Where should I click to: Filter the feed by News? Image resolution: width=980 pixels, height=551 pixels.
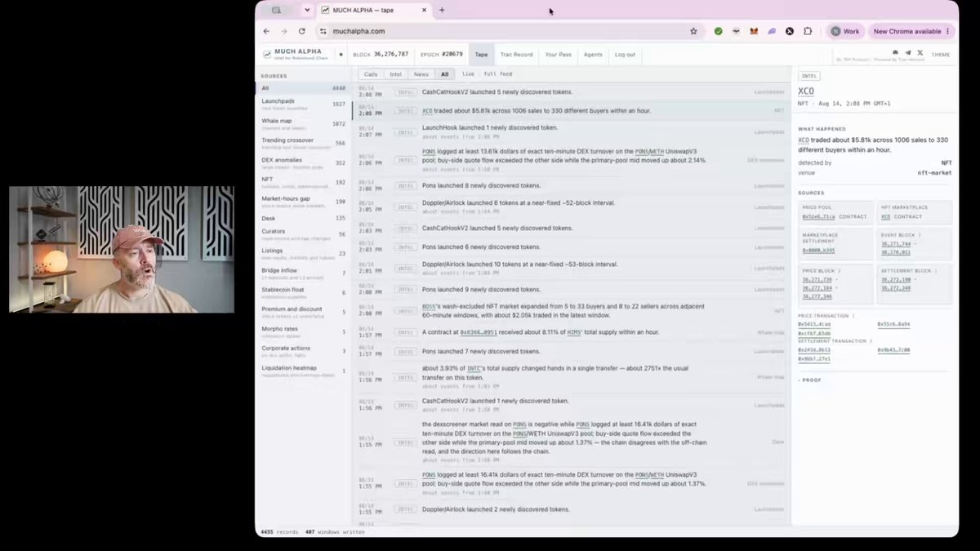coord(421,73)
